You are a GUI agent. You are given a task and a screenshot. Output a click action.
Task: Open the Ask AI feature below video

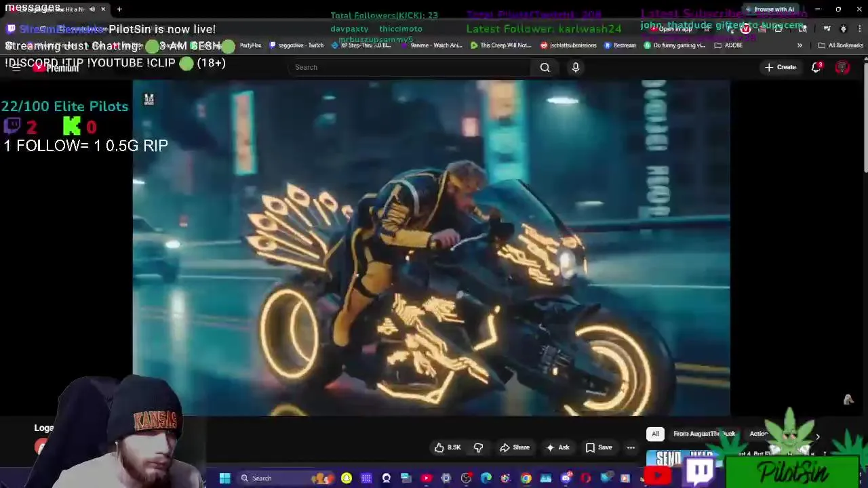point(558,447)
